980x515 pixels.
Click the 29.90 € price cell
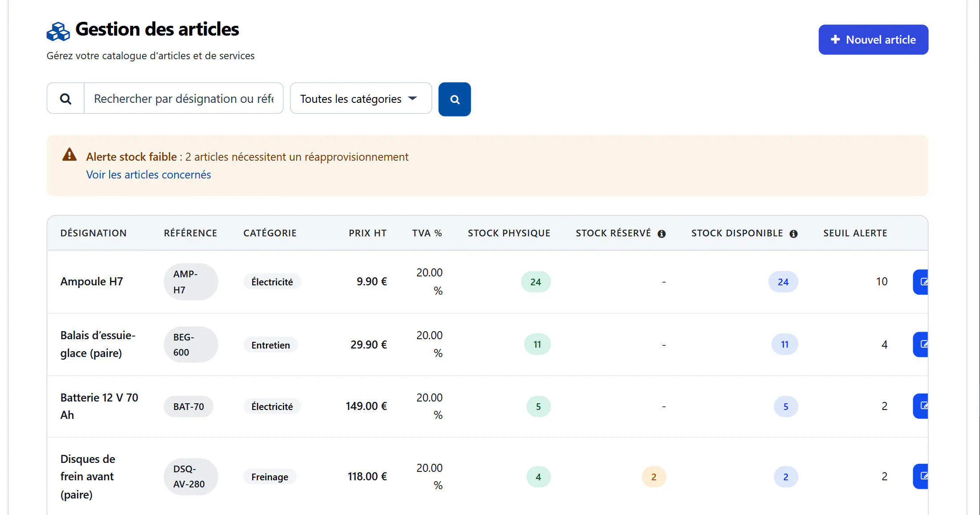coord(368,345)
